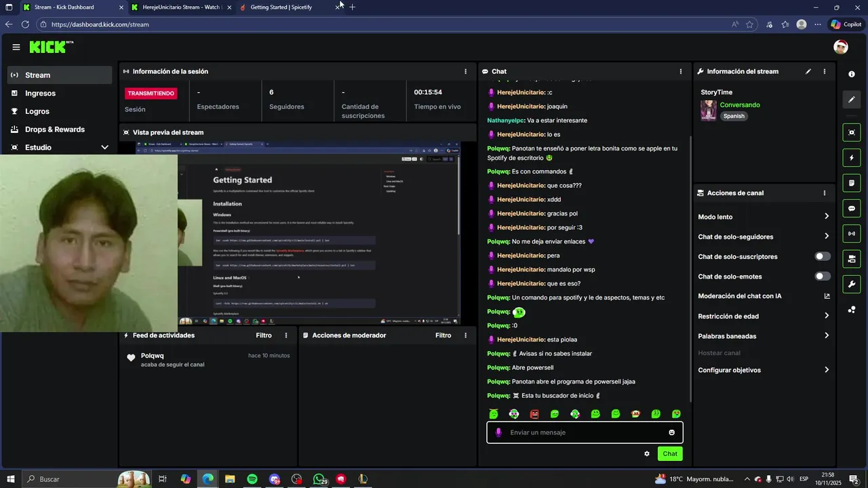Open the emoji picker in message box
The height and width of the screenshot is (488, 868).
click(672, 432)
